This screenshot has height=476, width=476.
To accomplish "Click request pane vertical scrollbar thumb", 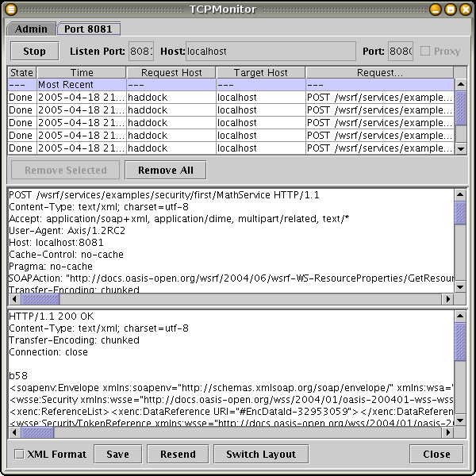I will (460, 213).
